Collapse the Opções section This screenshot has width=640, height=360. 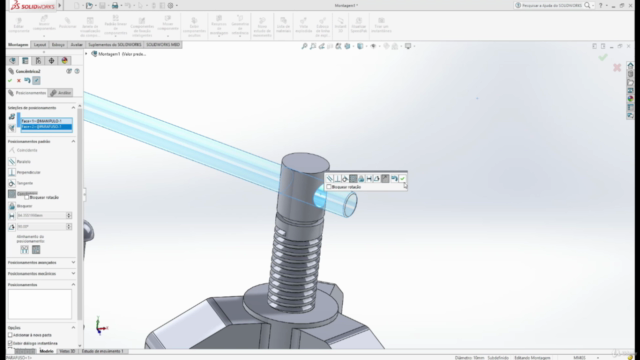73,327
